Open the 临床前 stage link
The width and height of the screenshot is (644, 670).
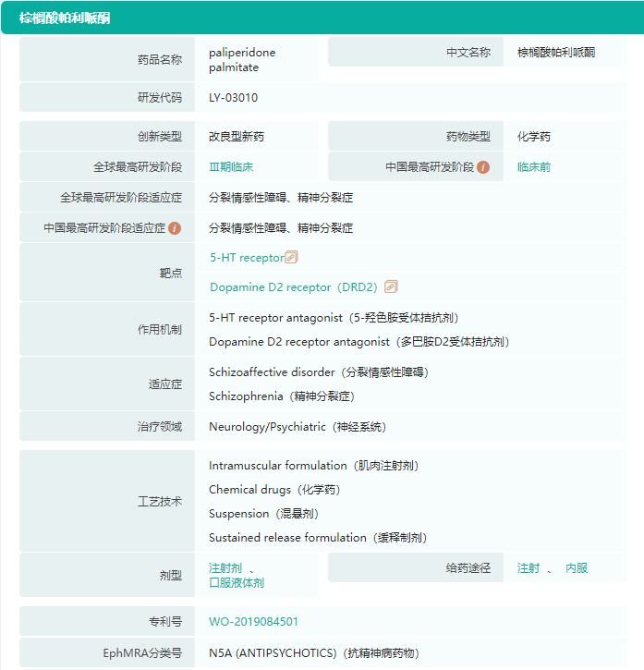coord(534,167)
